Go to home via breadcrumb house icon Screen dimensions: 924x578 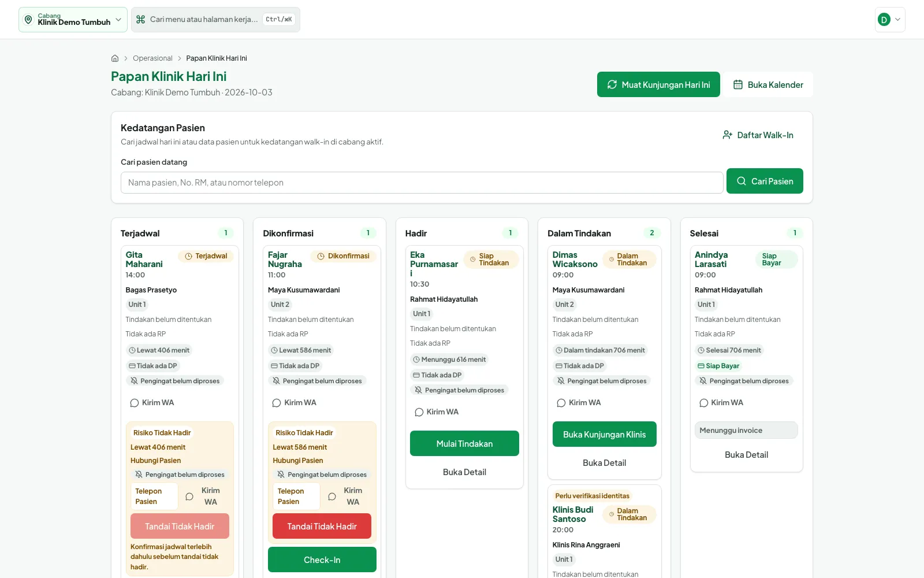pyautogui.click(x=115, y=58)
